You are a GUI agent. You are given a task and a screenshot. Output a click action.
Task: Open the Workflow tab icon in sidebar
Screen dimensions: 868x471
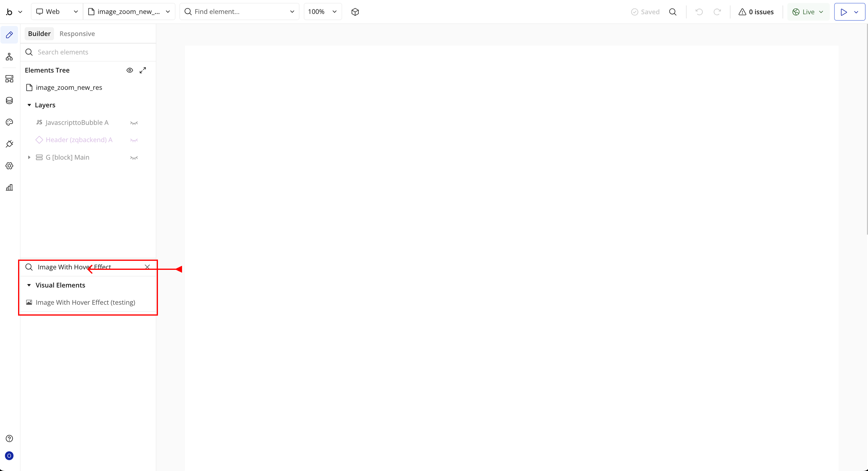[x=9, y=57]
